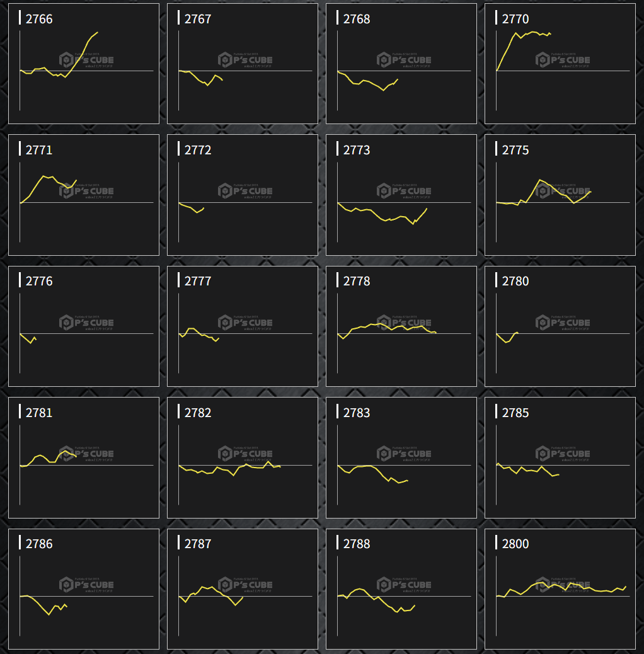Click the 2773 number heading

(357, 150)
